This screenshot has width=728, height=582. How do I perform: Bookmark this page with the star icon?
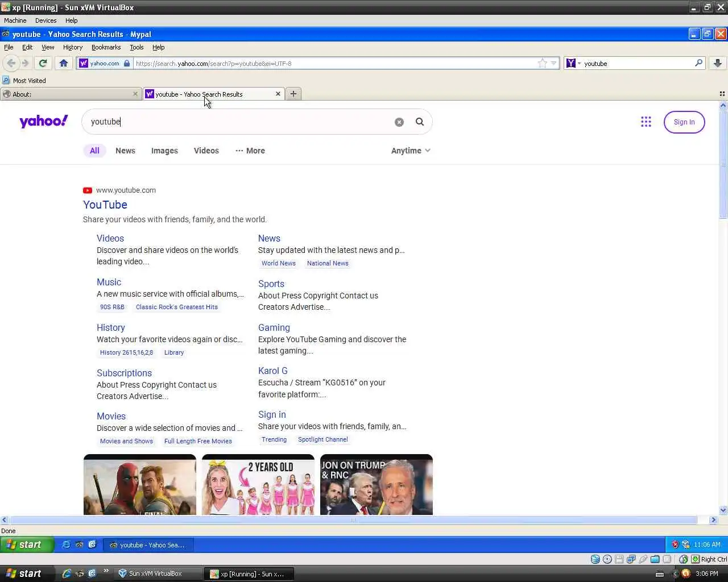(x=542, y=63)
